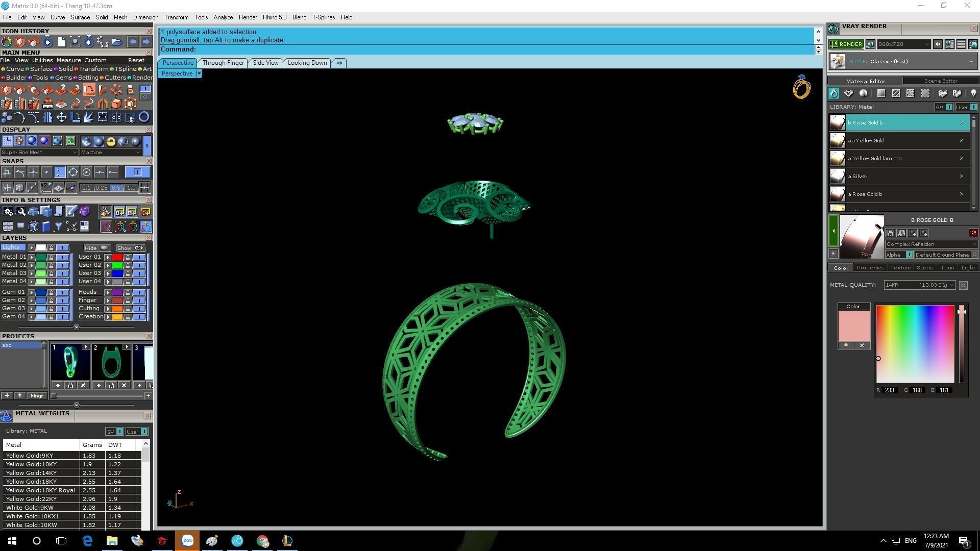Screen dimensions: 980x551
Task: Click the funnel filter icon in Info & Settings
Action: coord(58,227)
